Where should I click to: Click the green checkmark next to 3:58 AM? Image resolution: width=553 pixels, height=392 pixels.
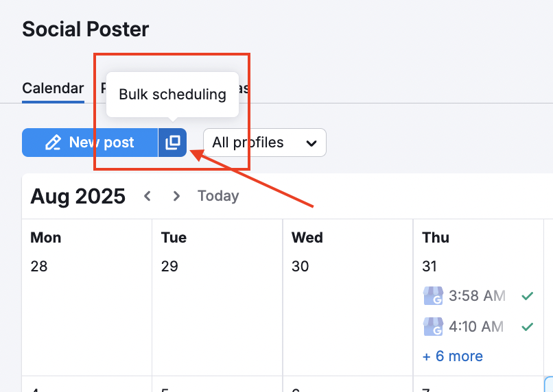[x=527, y=296]
